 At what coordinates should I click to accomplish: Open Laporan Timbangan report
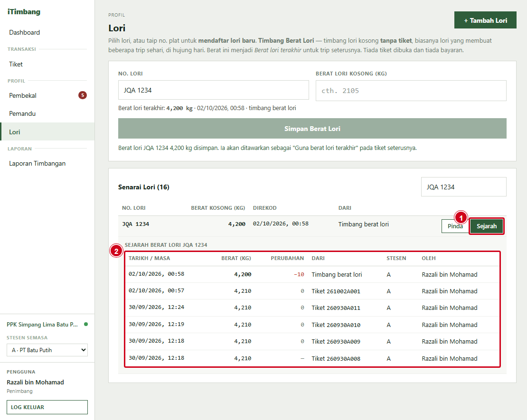tap(38, 163)
